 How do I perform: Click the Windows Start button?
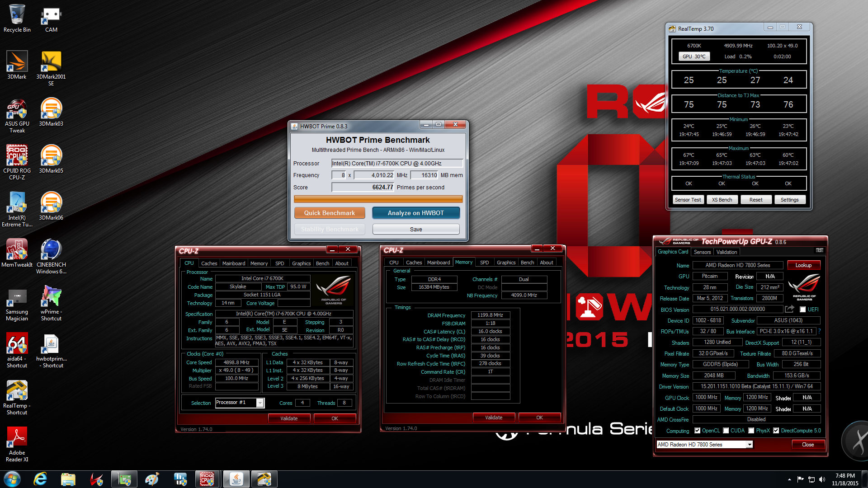click(12, 479)
